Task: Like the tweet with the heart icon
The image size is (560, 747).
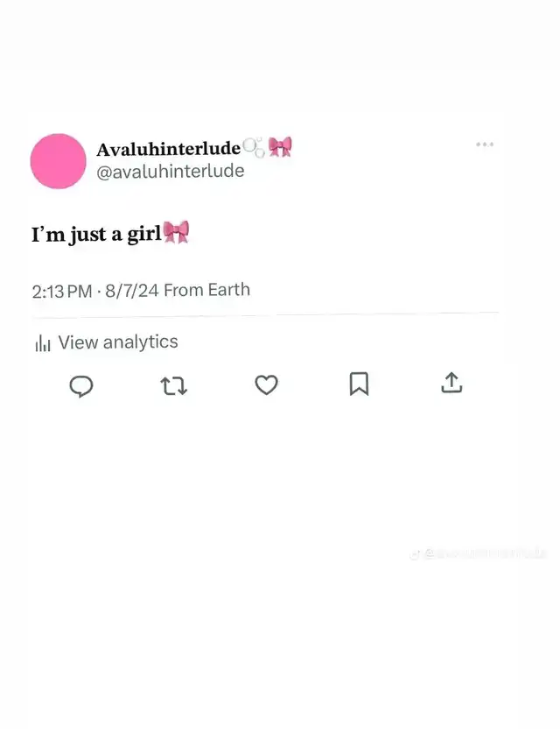Action: [x=266, y=385]
